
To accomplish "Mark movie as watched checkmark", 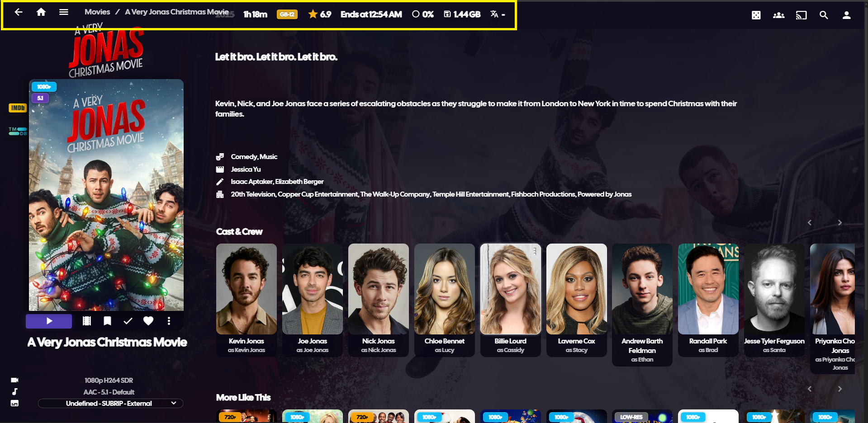I will (x=128, y=321).
